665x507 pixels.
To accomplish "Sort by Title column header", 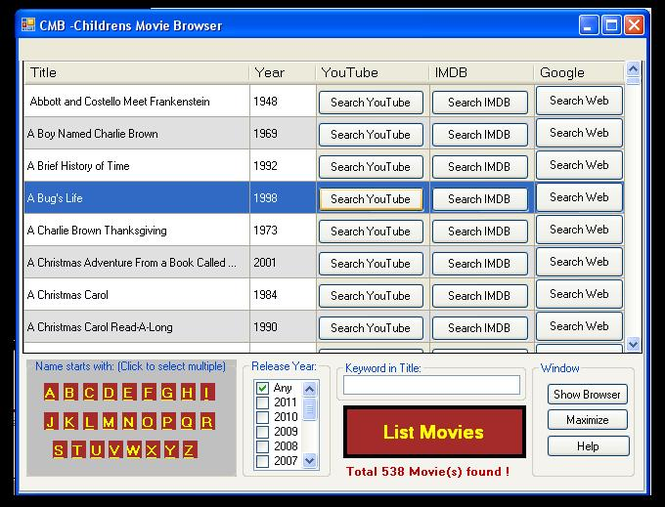I will point(137,73).
